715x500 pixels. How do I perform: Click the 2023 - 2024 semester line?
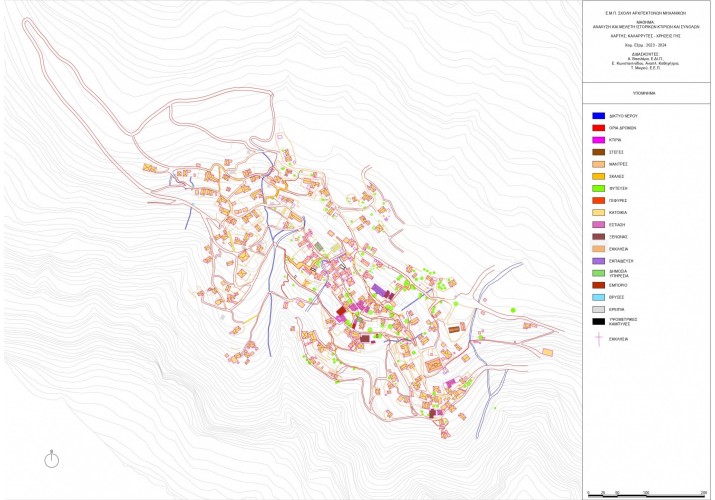coord(645,45)
